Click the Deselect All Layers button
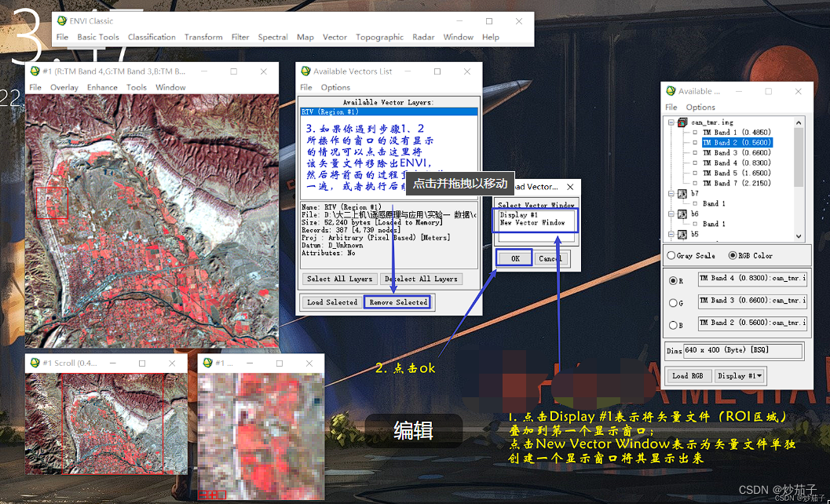This screenshot has height=504, width=830. (422, 279)
